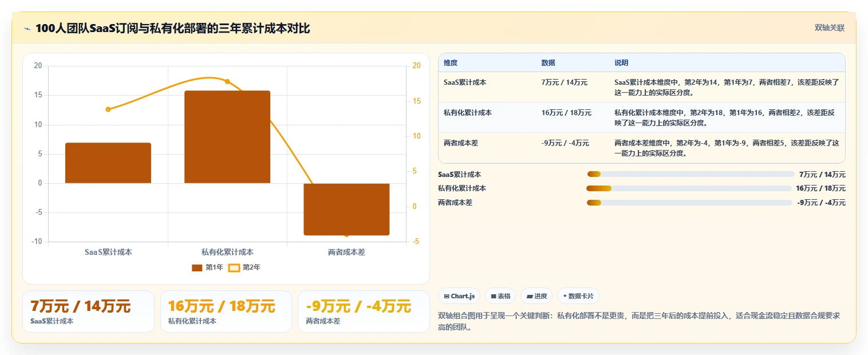Open the 16万元 / 18万元 data card

(x=226, y=311)
